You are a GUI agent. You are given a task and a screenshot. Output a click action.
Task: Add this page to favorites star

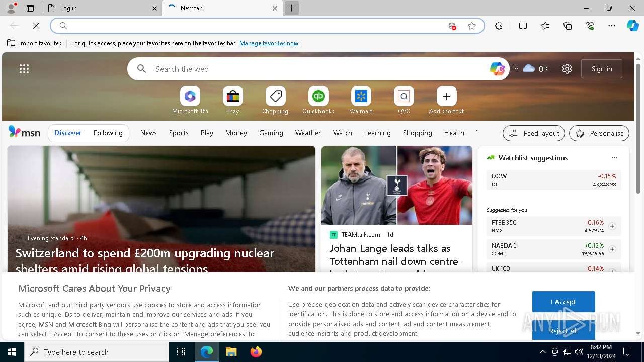click(472, 26)
